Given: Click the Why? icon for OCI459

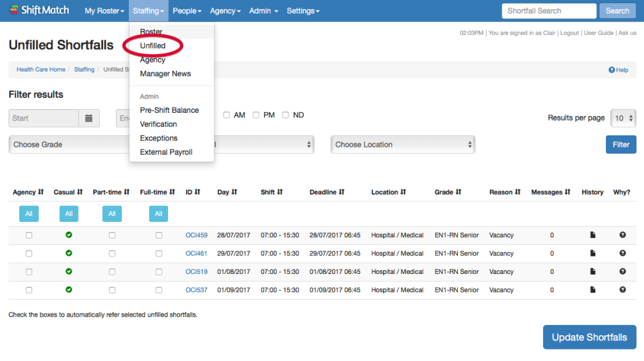Looking at the screenshot, I should tap(623, 235).
